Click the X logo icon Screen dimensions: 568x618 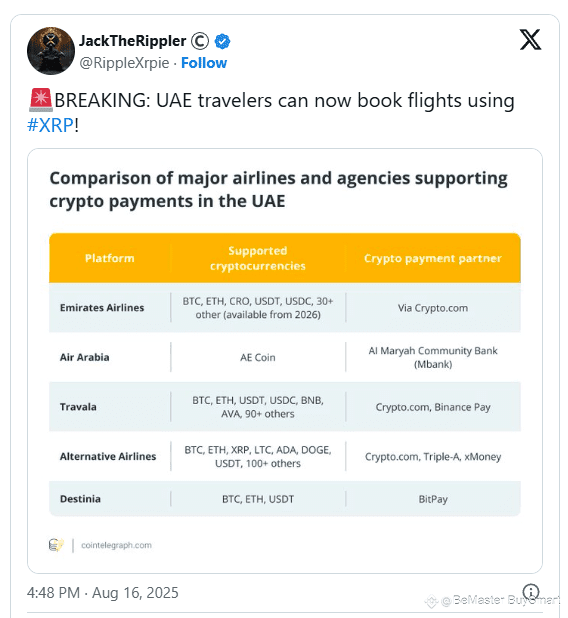530,39
